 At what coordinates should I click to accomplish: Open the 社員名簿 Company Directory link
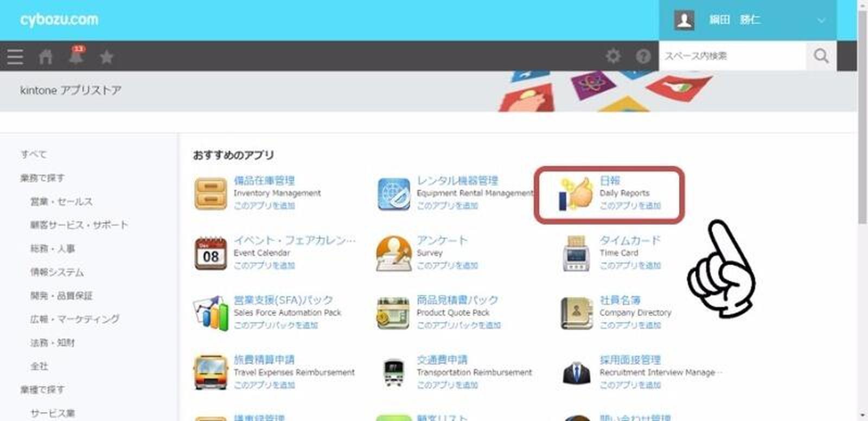(620, 300)
